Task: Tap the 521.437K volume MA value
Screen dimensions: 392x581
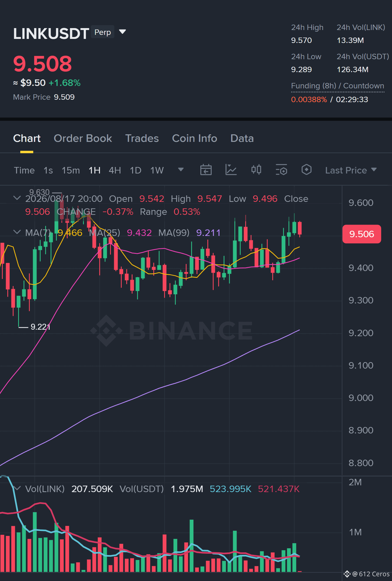Action: [279, 489]
